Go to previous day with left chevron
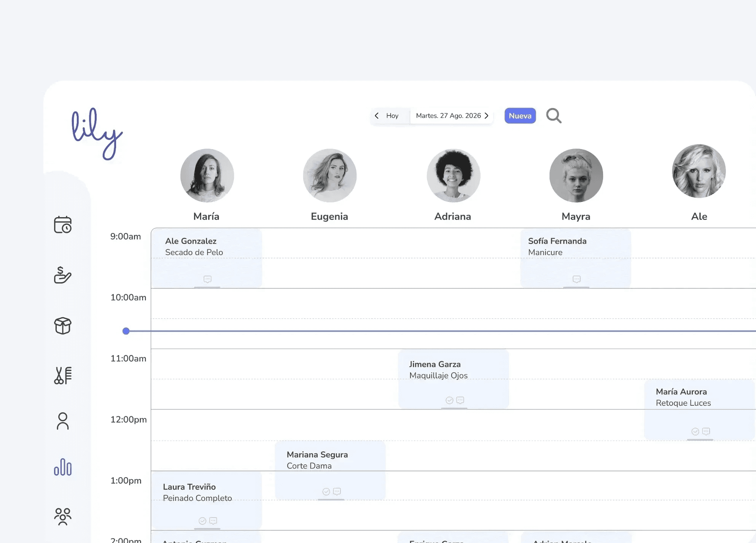756x543 pixels. (x=377, y=116)
